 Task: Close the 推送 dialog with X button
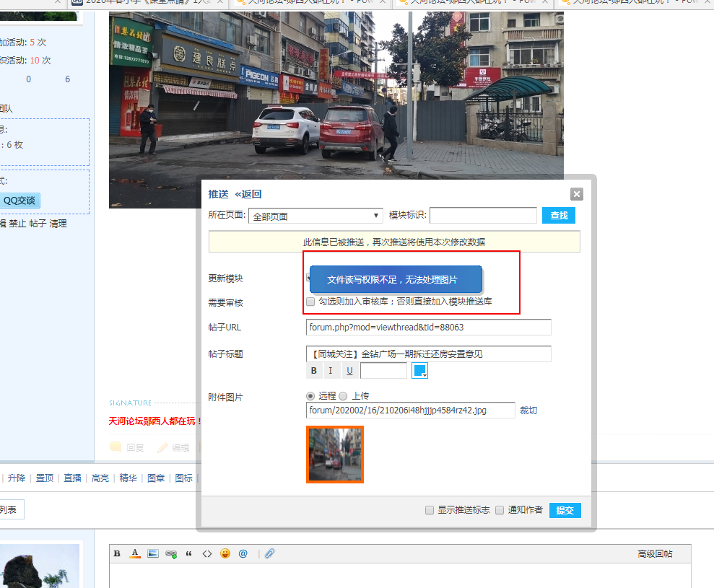click(x=576, y=194)
